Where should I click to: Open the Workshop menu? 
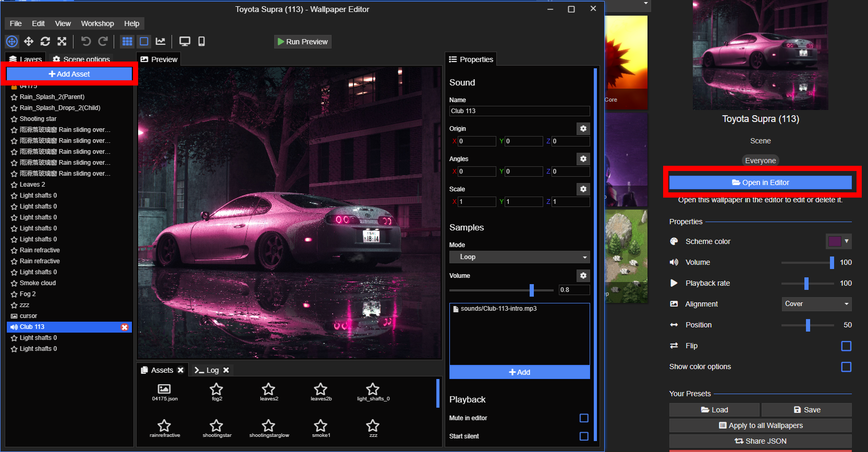[x=97, y=23]
